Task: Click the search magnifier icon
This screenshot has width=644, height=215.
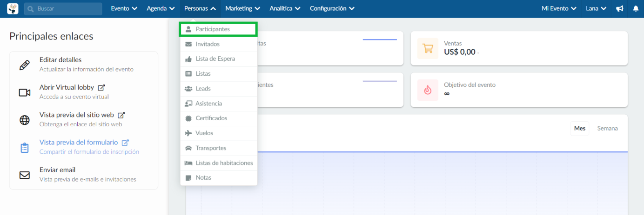Action: (x=30, y=9)
